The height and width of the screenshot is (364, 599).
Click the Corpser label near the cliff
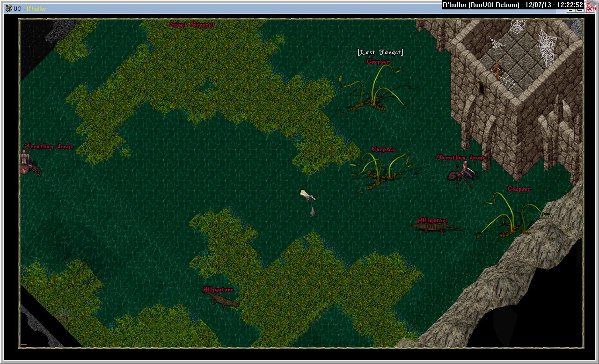519,189
